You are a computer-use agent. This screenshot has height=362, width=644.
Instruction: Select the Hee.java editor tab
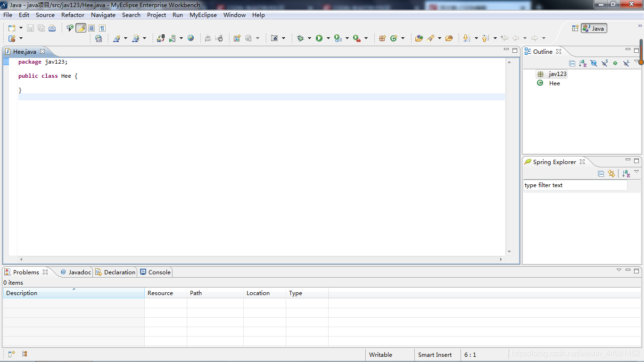pos(25,51)
